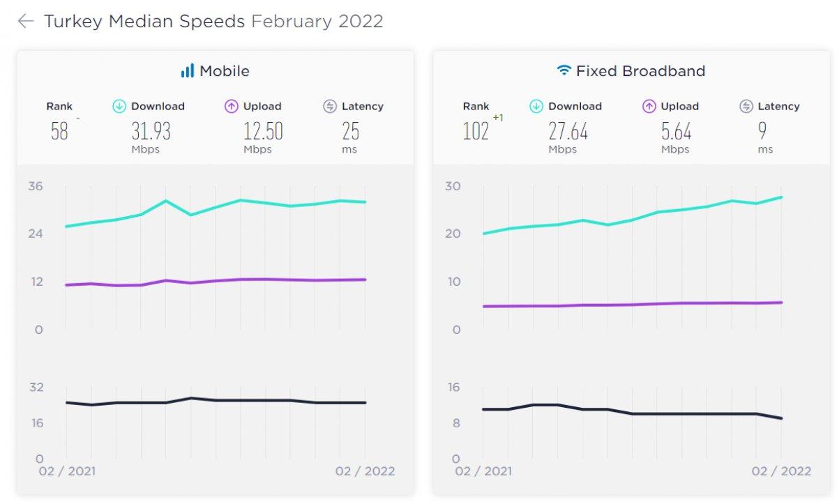The image size is (837, 504).
Task: Click the teal download line in Mobile chart
Action: click(x=241, y=201)
